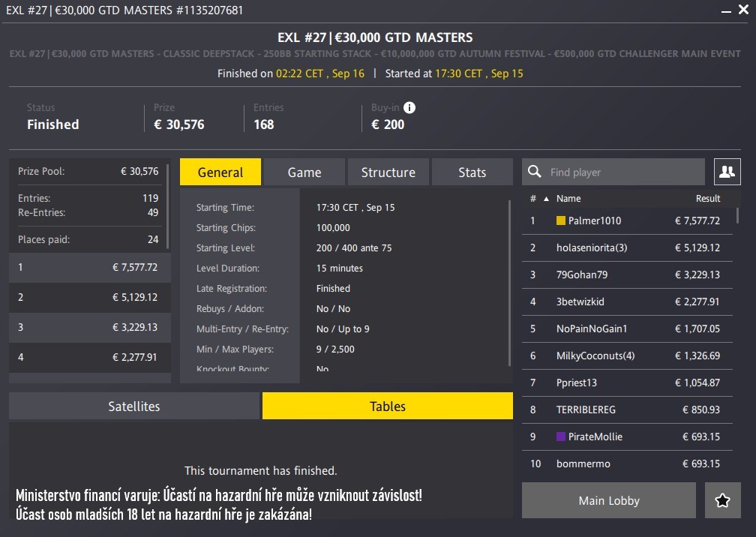Open the Structure tab

click(x=388, y=172)
